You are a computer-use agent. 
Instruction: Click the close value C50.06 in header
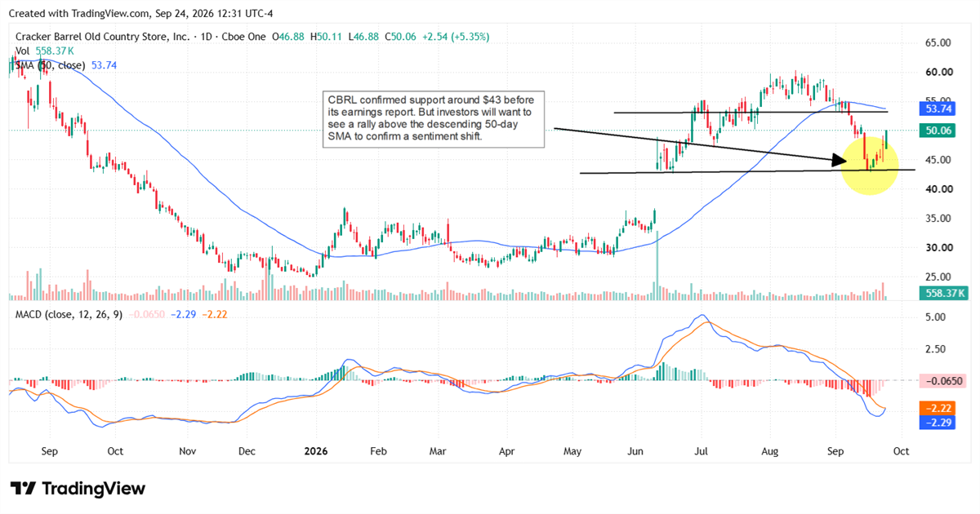[402, 36]
